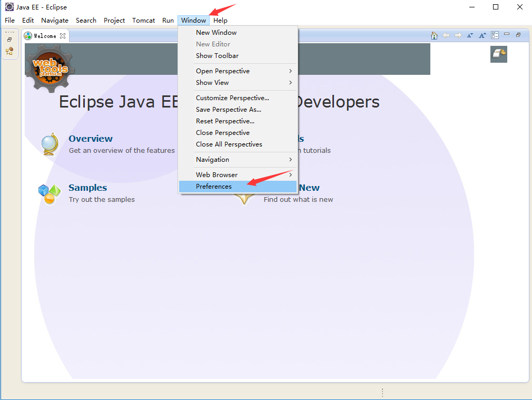Screen dimensions: 532x400
Task: Select Navigation menu entry
Action: coord(238,160)
